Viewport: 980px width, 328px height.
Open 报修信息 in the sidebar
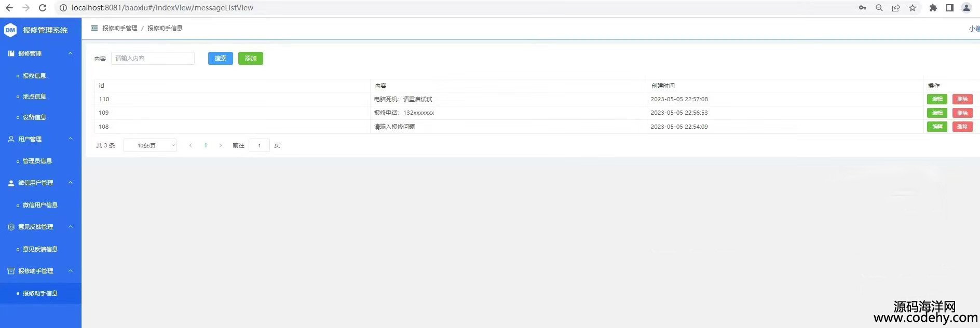click(34, 76)
